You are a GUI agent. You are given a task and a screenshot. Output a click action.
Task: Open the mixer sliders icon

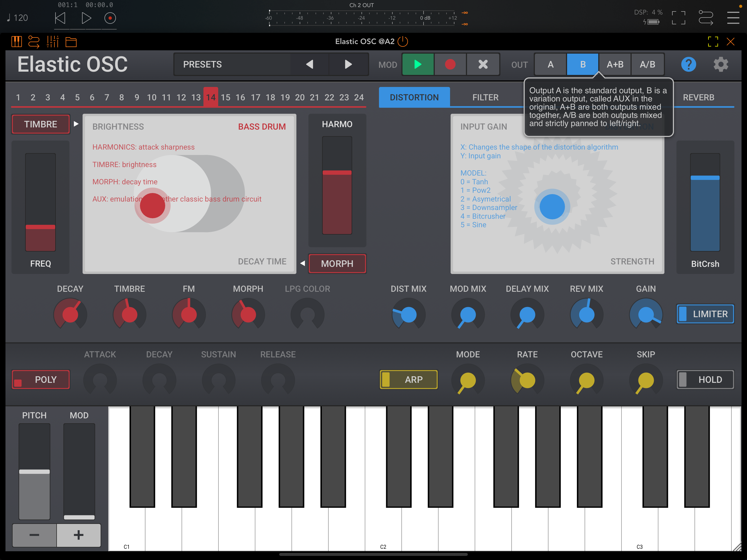(x=52, y=42)
